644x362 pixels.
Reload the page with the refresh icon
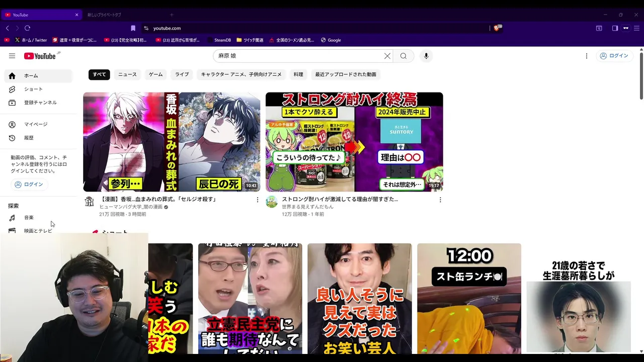tap(27, 28)
